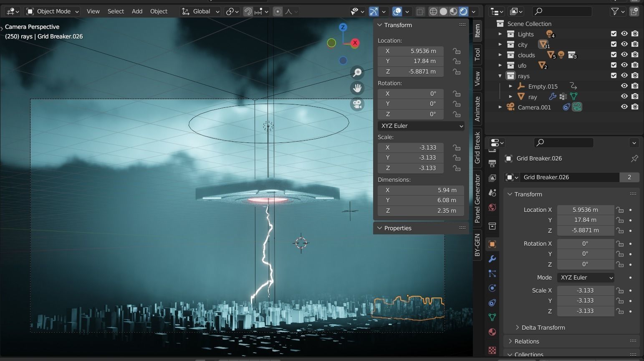Open Object Constraints tab in Properties editor
This screenshot has width=644, height=361.
click(x=492, y=303)
